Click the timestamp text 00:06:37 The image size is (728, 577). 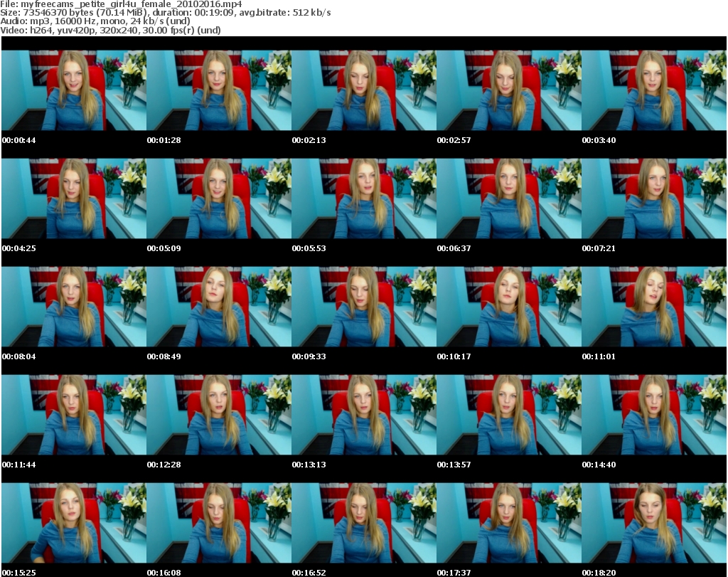(454, 248)
